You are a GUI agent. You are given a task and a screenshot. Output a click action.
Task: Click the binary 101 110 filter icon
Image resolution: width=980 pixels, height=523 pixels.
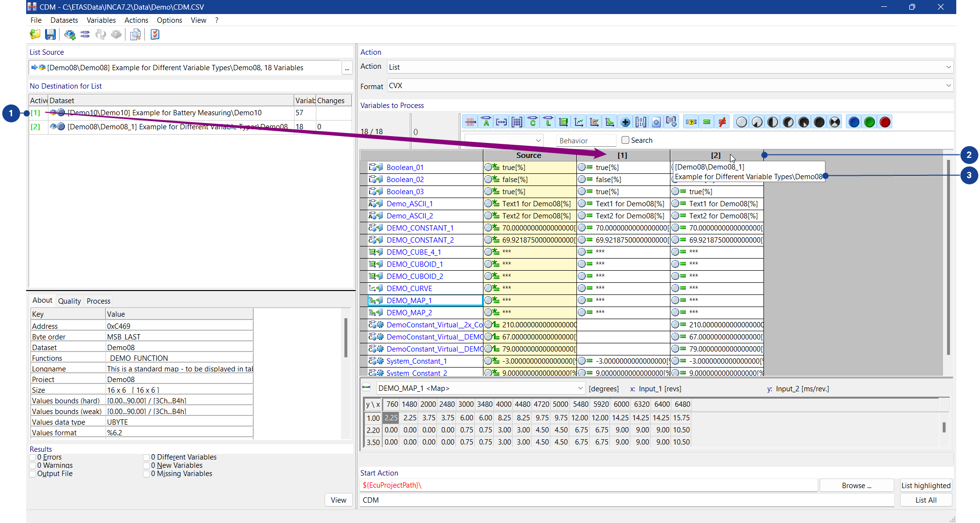pos(641,122)
